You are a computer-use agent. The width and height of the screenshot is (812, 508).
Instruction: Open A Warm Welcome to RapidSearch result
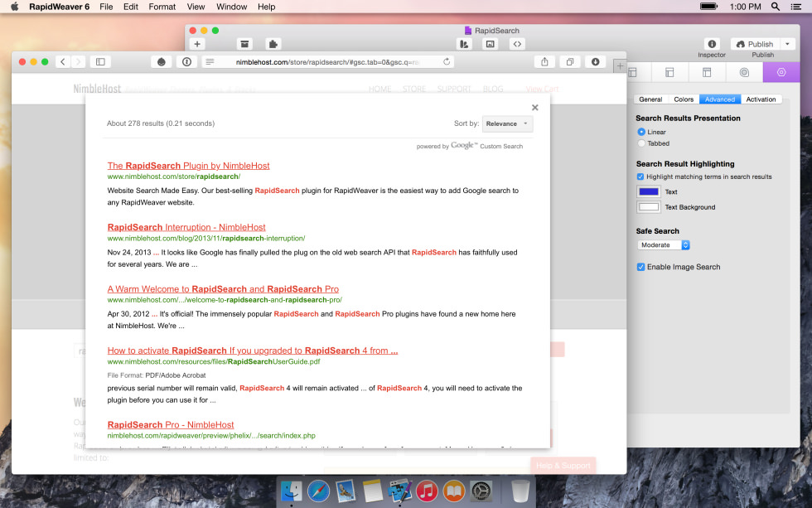point(223,289)
